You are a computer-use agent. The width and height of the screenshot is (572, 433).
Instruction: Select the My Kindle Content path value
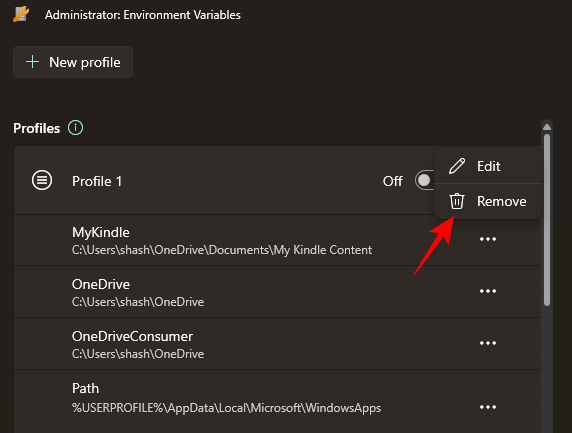point(222,250)
